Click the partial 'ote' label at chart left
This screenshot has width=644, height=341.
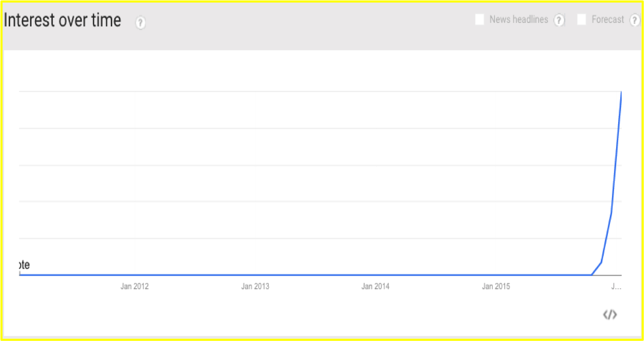tap(24, 265)
